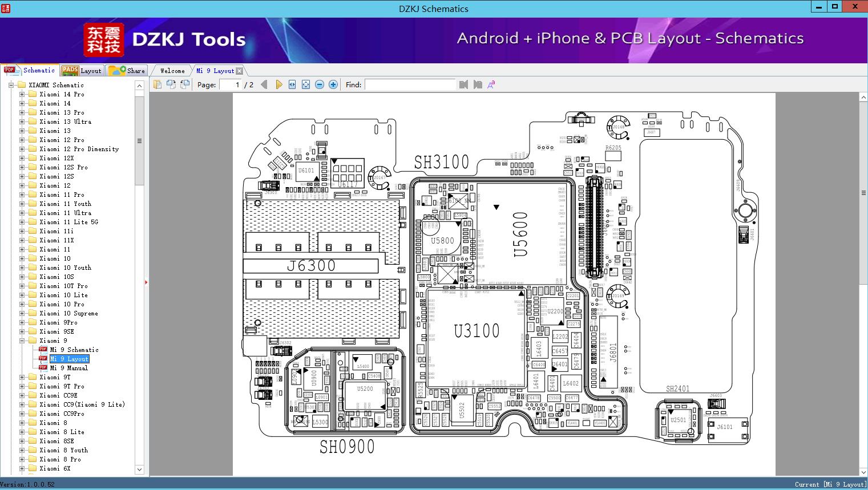Select Xiaomi 12S Pro folder label

(x=64, y=167)
